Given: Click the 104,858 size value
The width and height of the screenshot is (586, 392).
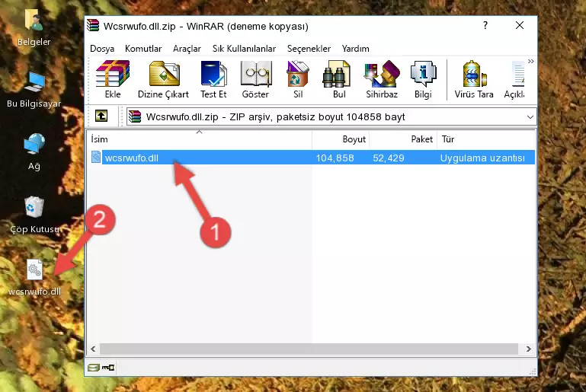Looking at the screenshot, I should [335, 158].
